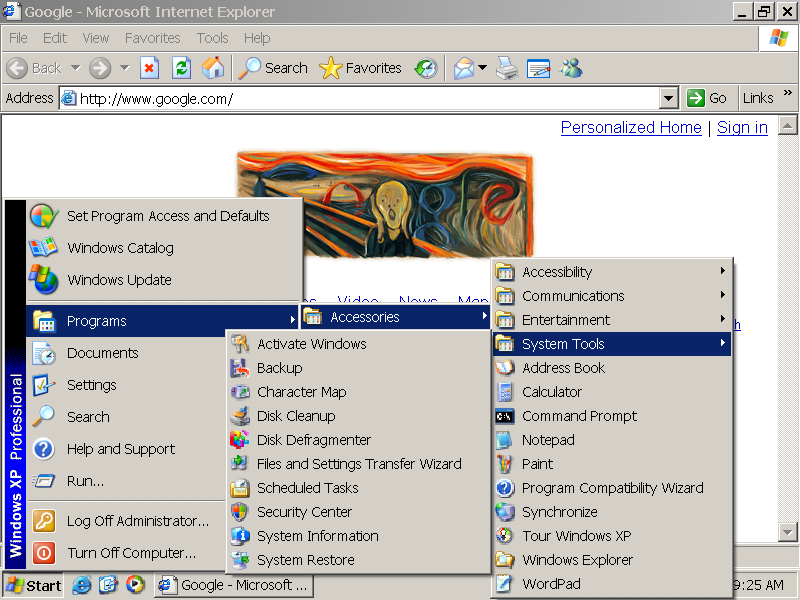Open Scheduled Tasks

click(358, 488)
